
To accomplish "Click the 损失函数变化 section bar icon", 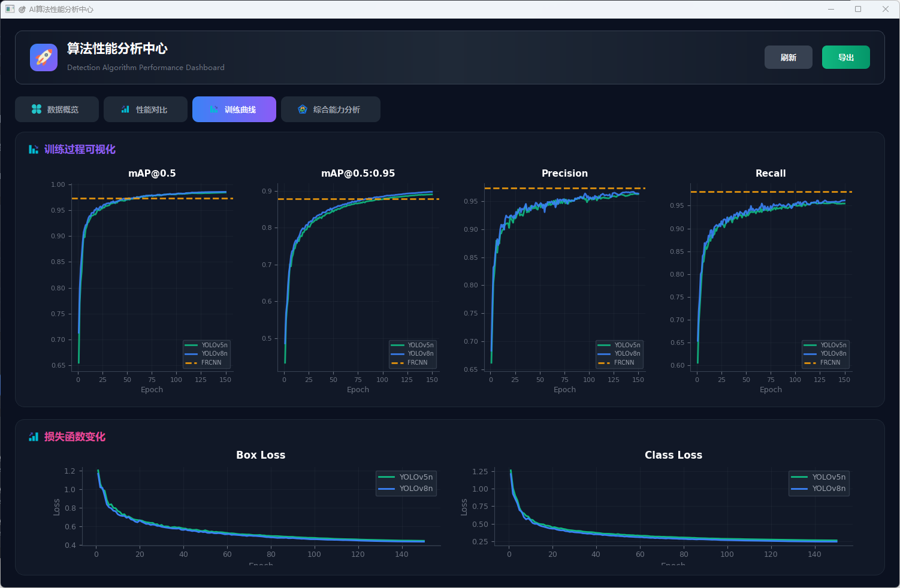I will (x=34, y=437).
